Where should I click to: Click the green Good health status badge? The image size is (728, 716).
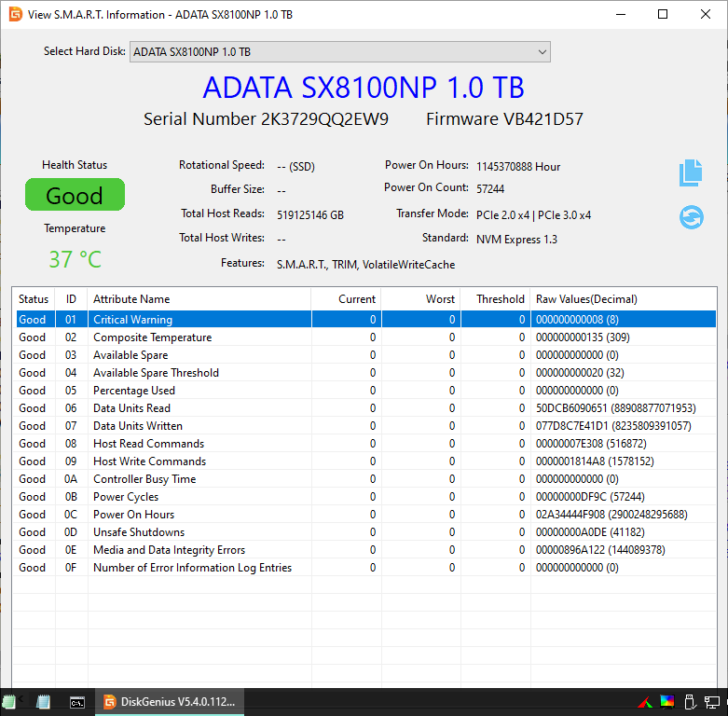[75, 195]
